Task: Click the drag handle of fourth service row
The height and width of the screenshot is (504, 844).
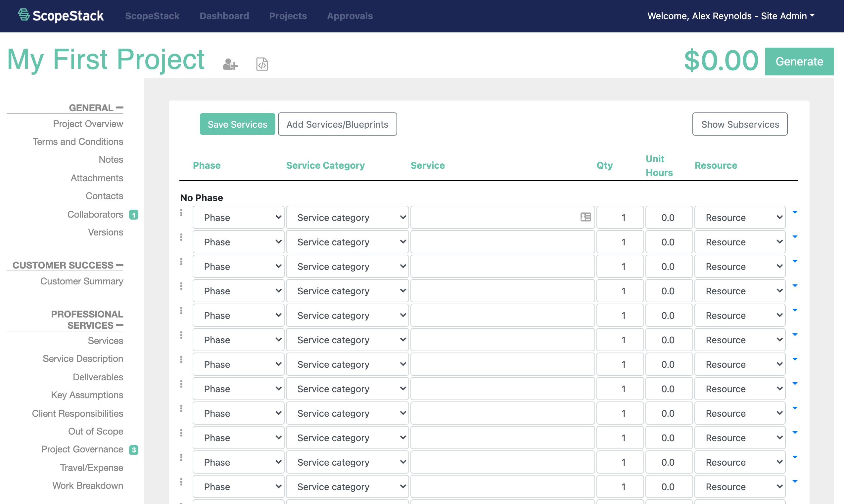Action: pos(181,286)
